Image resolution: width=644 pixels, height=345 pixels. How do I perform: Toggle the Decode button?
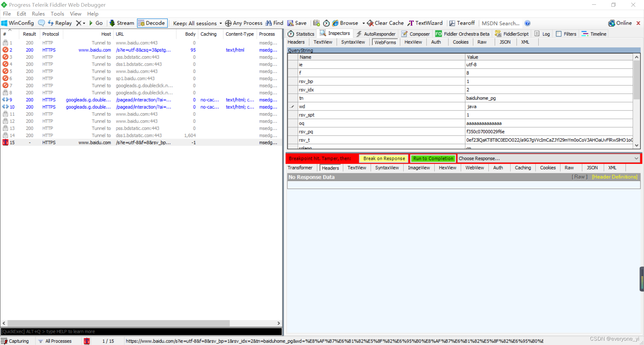pyautogui.click(x=152, y=23)
